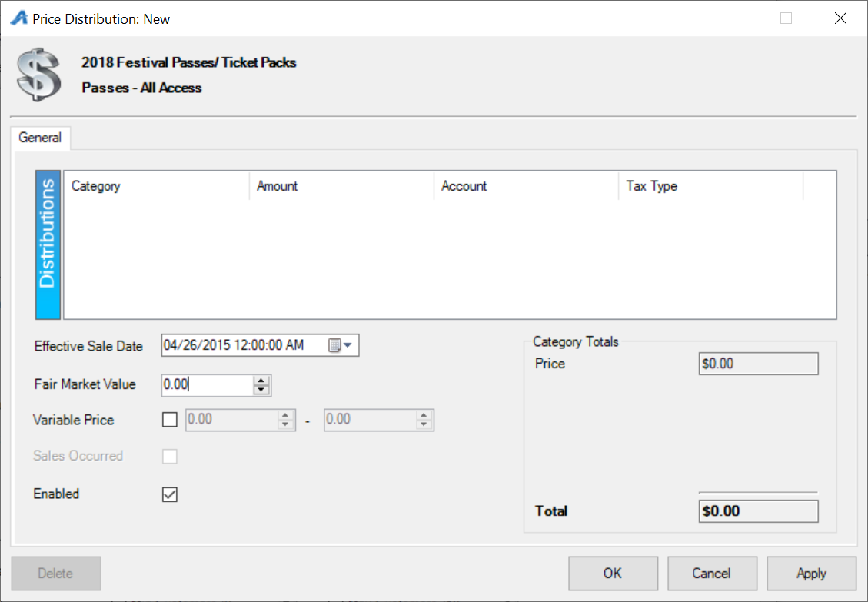Click the Account column header
The width and height of the screenshot is (868, 602).
pos(527,186)
